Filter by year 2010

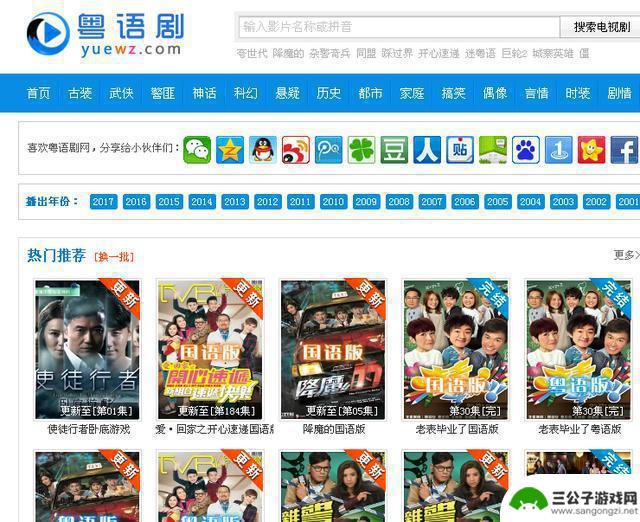(x=333, y=201)
